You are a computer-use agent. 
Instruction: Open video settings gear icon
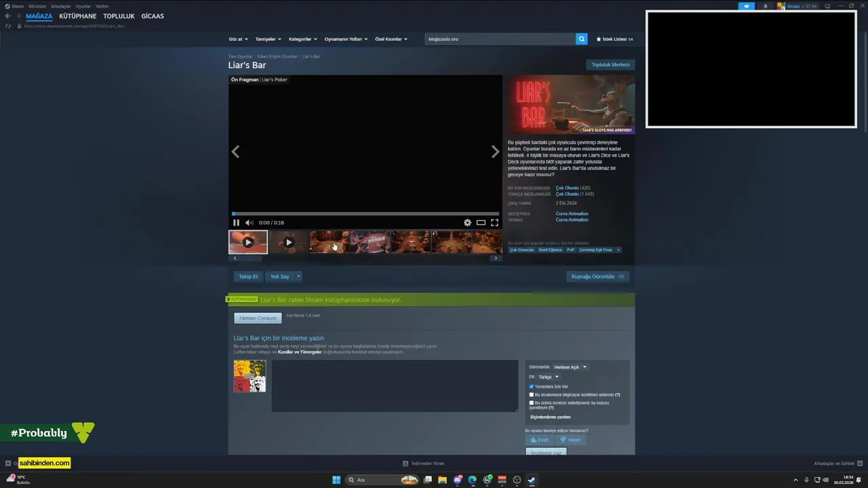click(467, 222)
